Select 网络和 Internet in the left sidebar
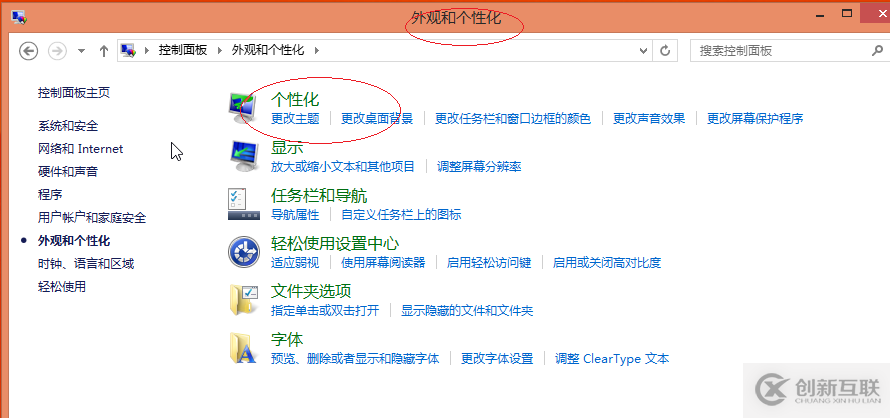This screenshot has height=418, width=890. [80, 149]
